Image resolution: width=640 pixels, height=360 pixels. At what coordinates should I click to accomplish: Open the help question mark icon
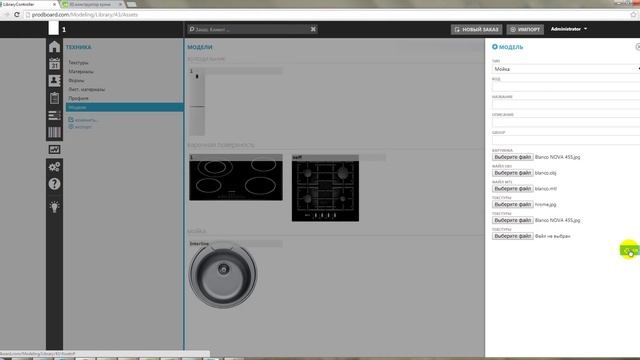54,184
